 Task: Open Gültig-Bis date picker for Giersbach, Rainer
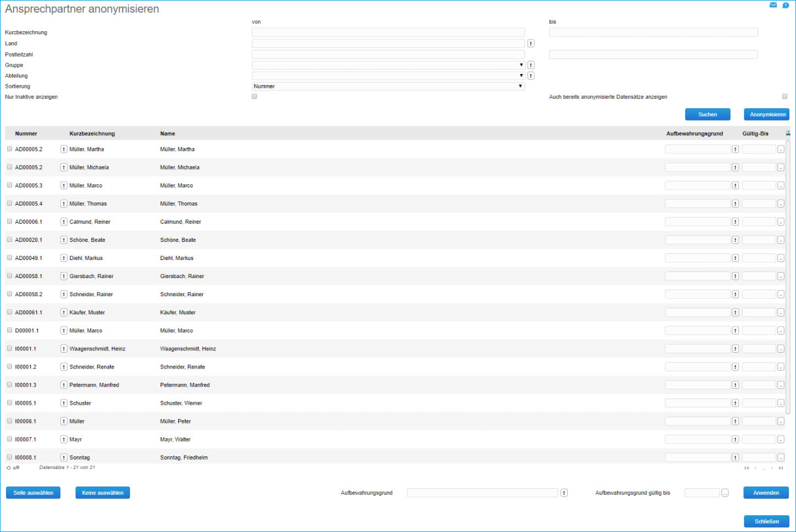point(781,276)
